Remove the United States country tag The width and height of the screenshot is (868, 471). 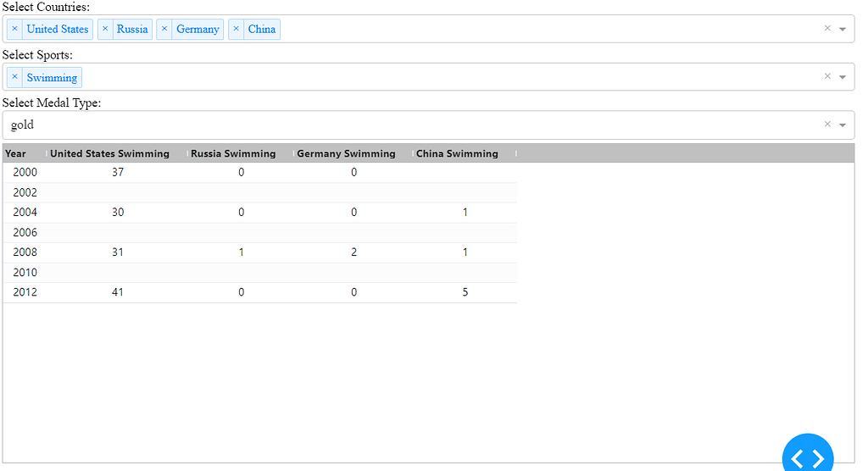[x=15, y=29]
